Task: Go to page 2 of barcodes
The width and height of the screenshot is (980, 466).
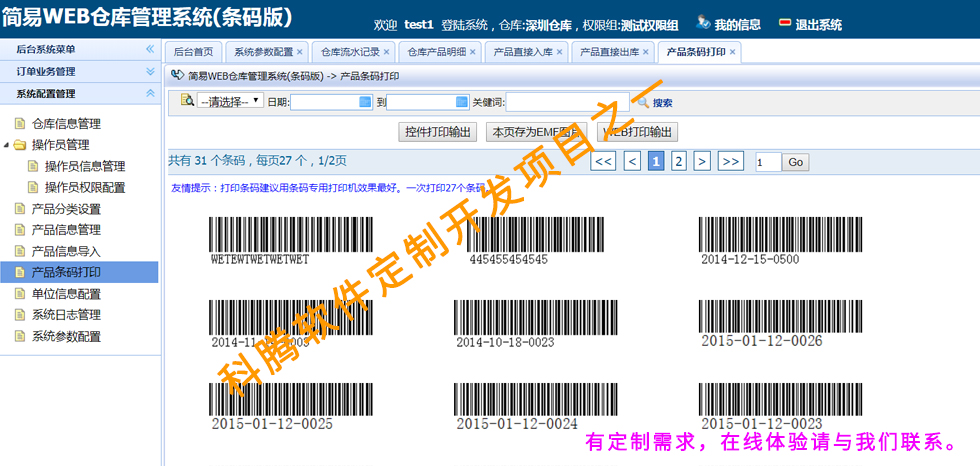Action: (679, 162)
